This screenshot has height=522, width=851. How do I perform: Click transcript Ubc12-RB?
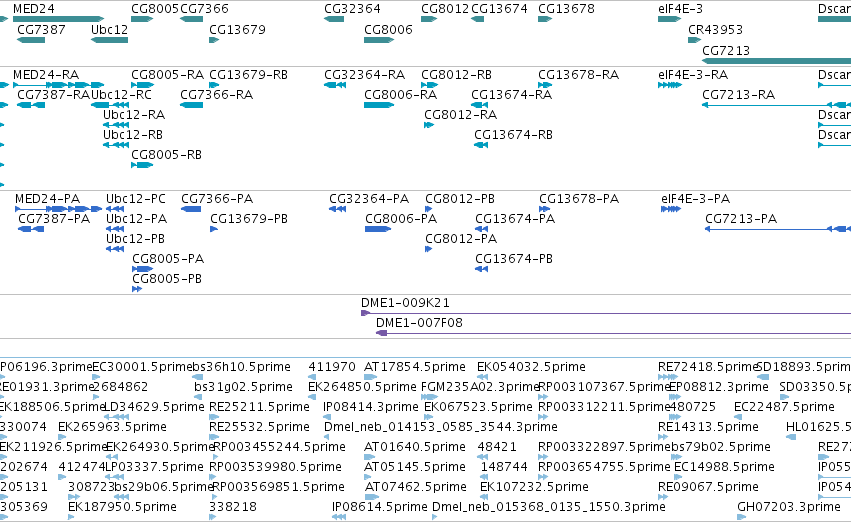(133, 135)
